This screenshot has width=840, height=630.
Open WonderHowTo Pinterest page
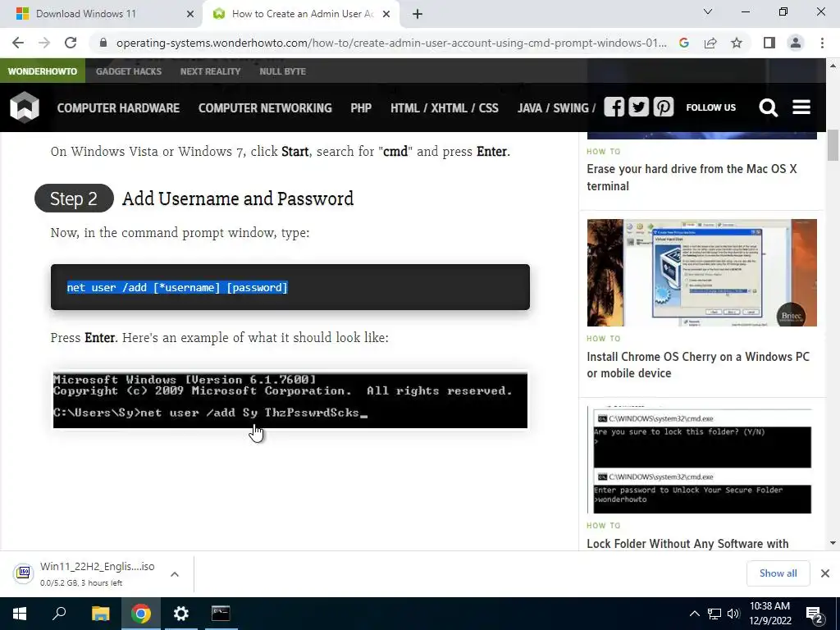663,107
